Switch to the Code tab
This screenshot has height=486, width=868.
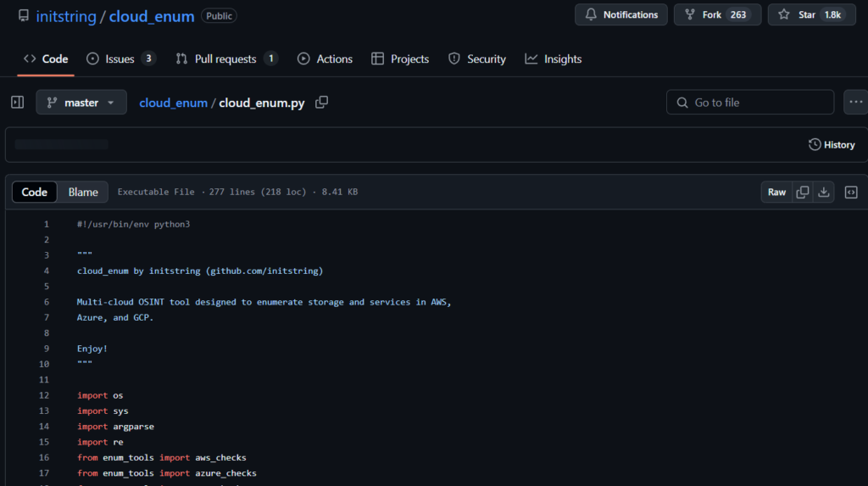click(46, 59)
